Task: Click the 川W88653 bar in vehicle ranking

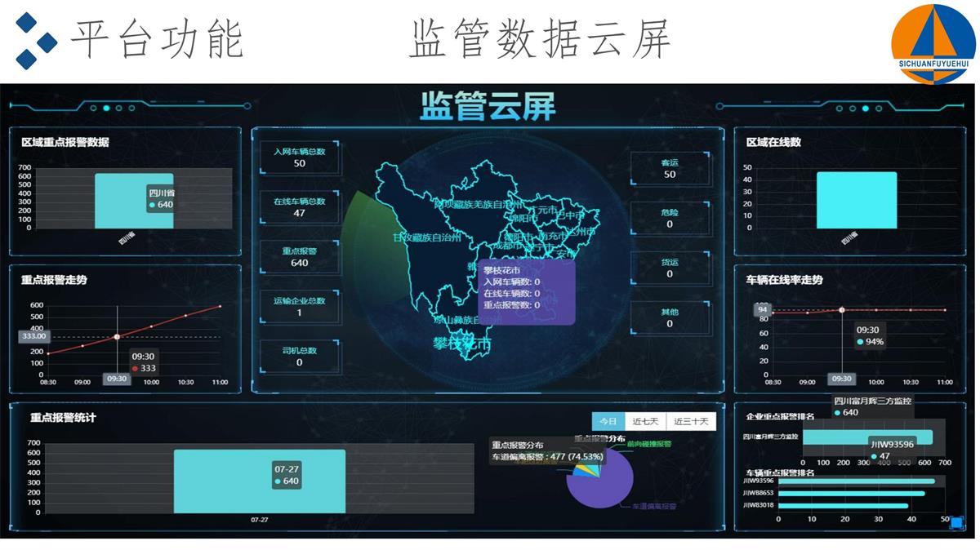Action: tap(851, 493)
